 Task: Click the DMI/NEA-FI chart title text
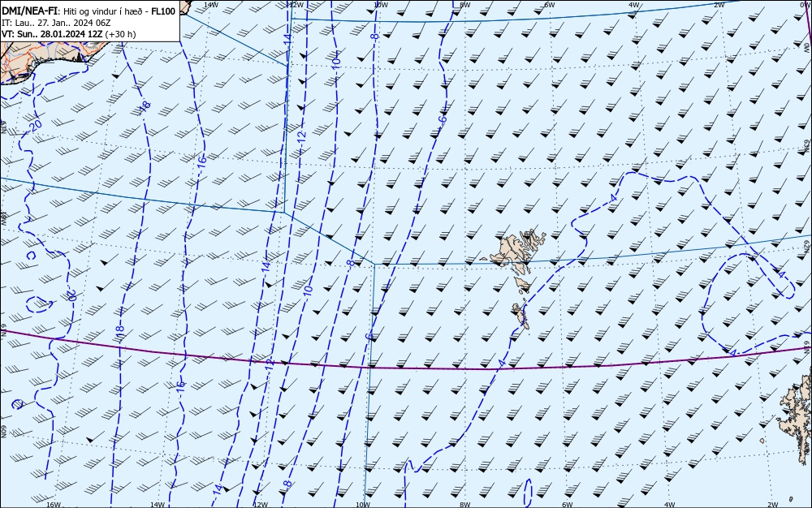tap(30, 11)
